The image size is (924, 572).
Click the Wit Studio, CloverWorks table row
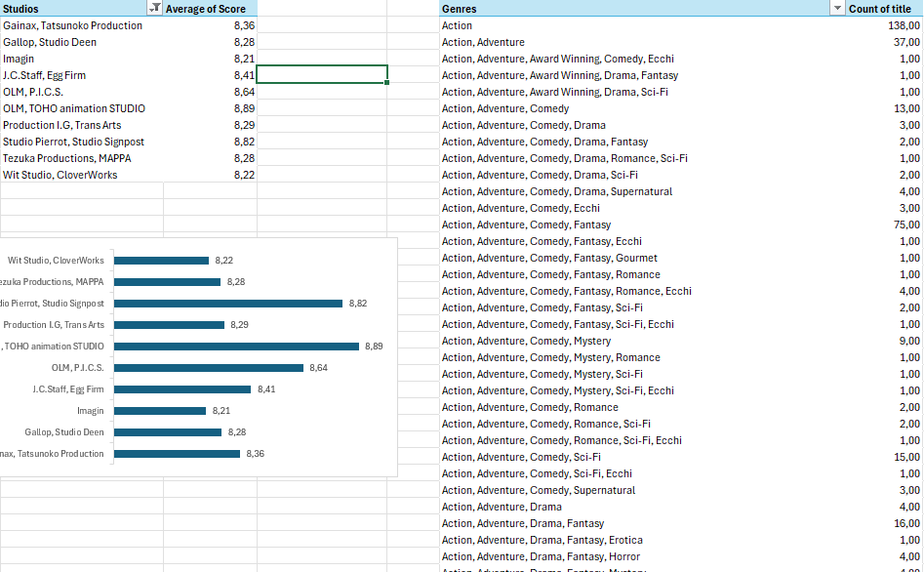click(x=60, y=175)
